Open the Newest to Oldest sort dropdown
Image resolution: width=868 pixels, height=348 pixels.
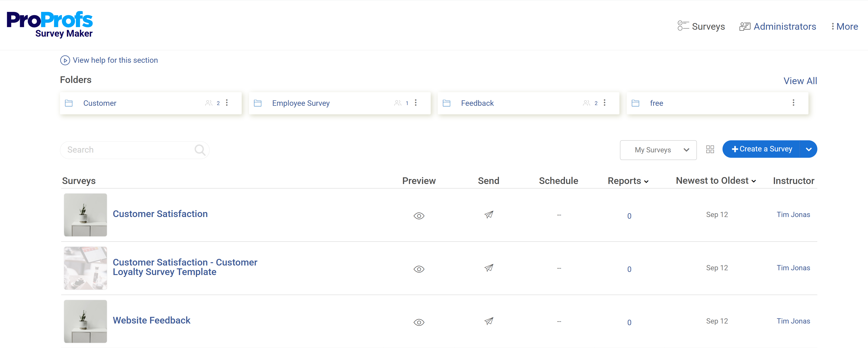[716, 181]
